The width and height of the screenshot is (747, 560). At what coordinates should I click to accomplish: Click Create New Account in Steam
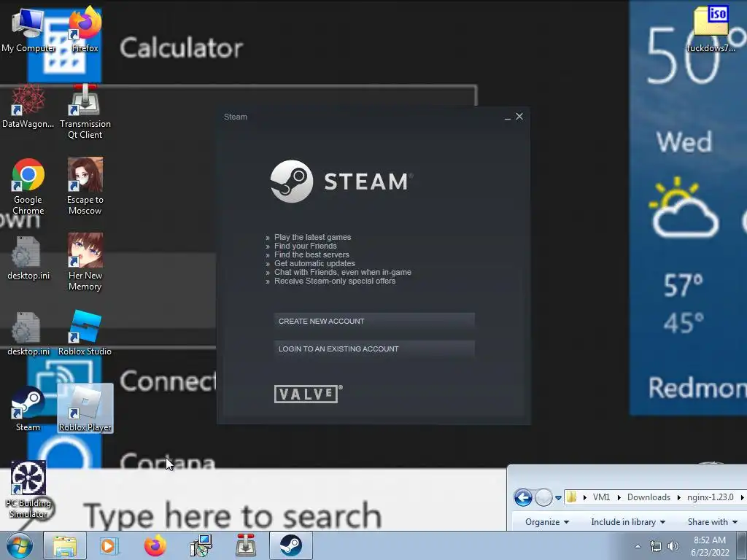374,322
